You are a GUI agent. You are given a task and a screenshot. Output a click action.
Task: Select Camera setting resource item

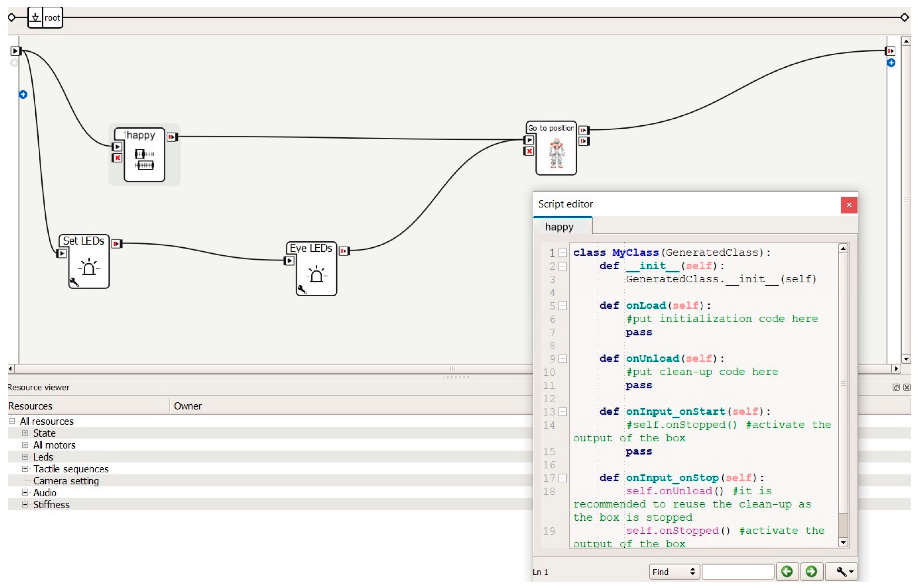click(66, 481)
